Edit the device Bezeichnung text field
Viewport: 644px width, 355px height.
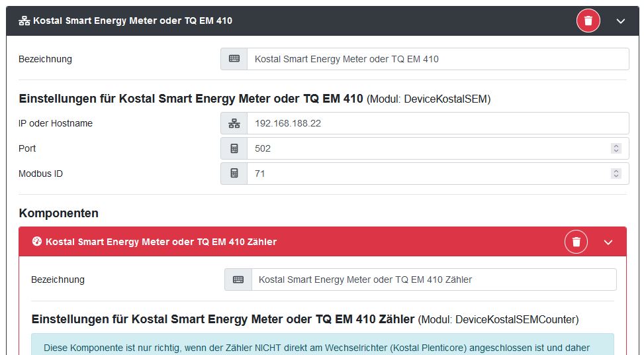[x=437, y=59]
